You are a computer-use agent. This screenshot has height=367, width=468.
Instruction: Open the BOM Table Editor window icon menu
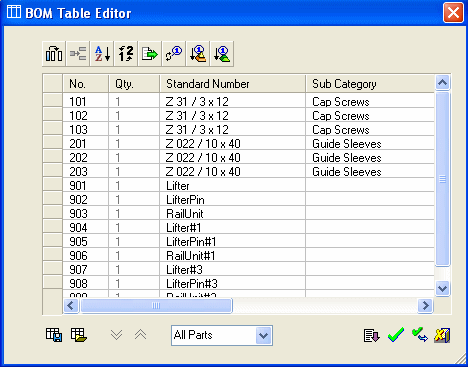click(14, 12)
